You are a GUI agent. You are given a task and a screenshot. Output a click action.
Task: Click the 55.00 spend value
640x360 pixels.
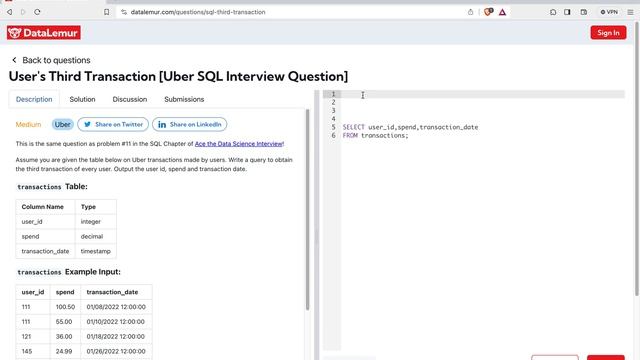tap(65, 322)
